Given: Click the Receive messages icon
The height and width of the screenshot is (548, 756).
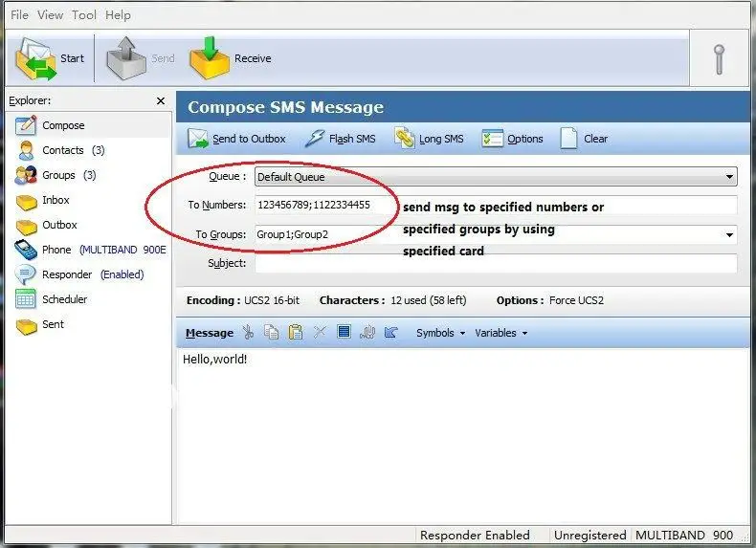Looking at the screenshot, I should (210, 58).
